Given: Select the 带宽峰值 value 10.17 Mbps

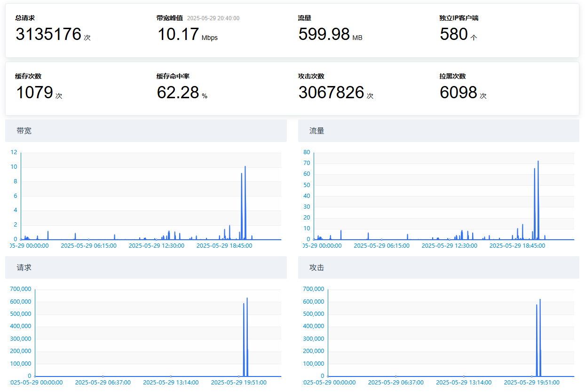Looking at the screenshot, I should 178,34.
